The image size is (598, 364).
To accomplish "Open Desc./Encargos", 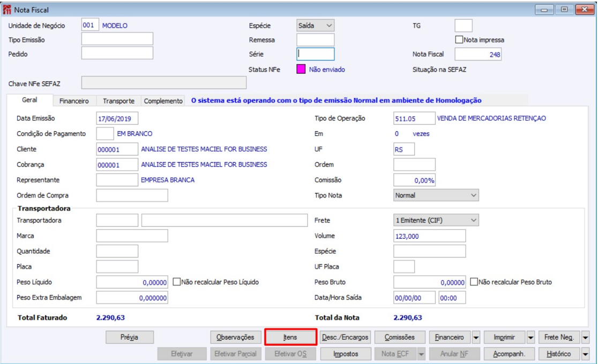I will tap(345, 337).
